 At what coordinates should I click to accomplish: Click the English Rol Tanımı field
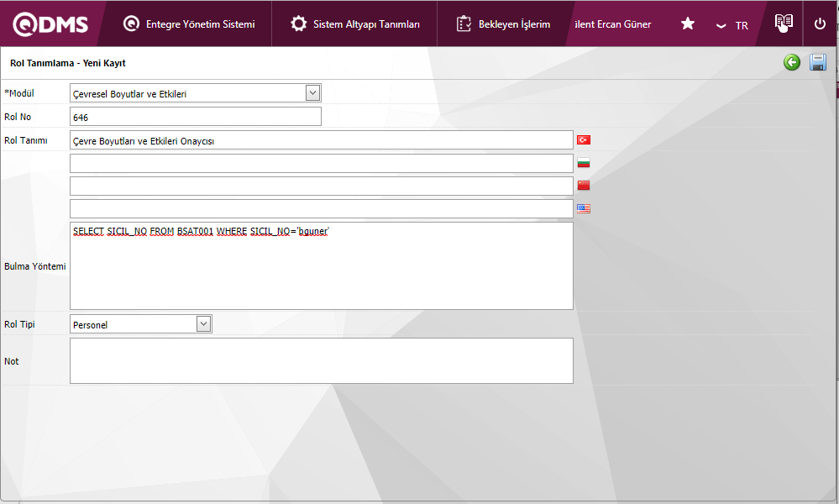point(321,208)
